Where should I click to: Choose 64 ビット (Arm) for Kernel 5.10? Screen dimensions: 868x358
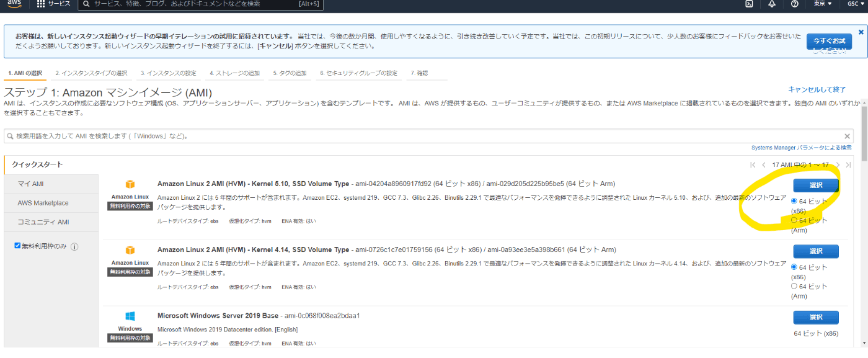pyautogui.click(x=794, y=220)
